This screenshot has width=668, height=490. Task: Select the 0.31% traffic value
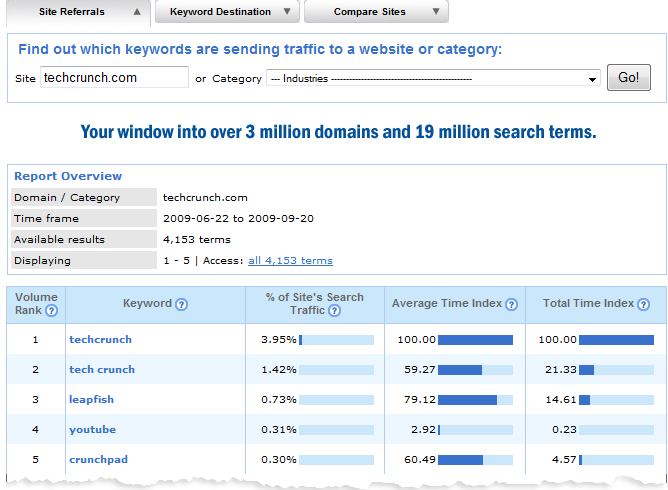[x=279, y=429]
